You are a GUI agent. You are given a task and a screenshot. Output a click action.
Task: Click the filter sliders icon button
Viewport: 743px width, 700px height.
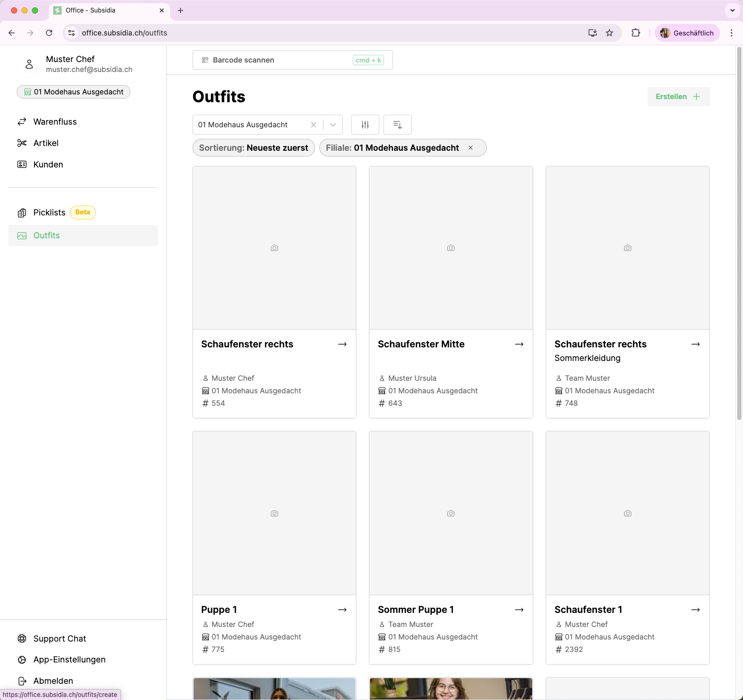click(365, 125)
